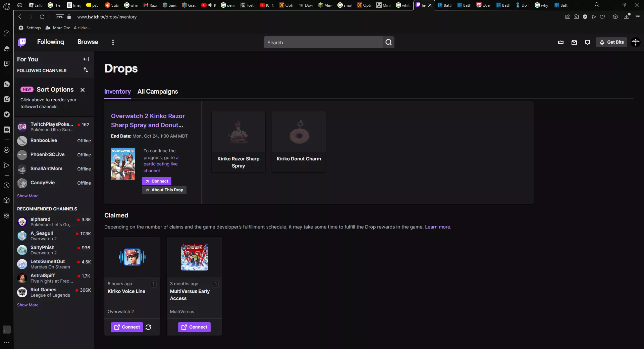The width and height of the screenshot is (644, 349).
Task: Open Discord panel in the sidebar
Action: click(x=6, y=130)
